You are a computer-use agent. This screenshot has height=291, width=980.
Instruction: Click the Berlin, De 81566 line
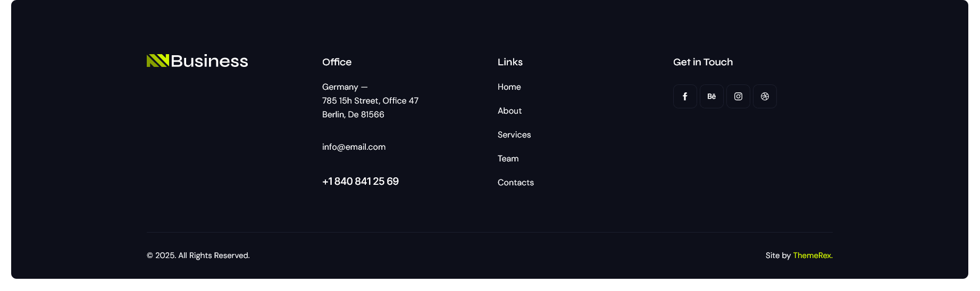coord(353,115)
